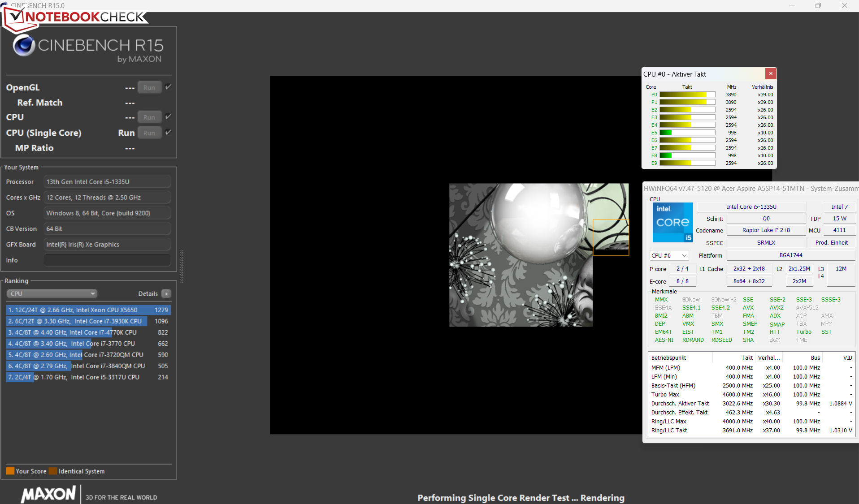
Task: Run the CPU (Single Core) benchmark
Action: pos(149,133)
